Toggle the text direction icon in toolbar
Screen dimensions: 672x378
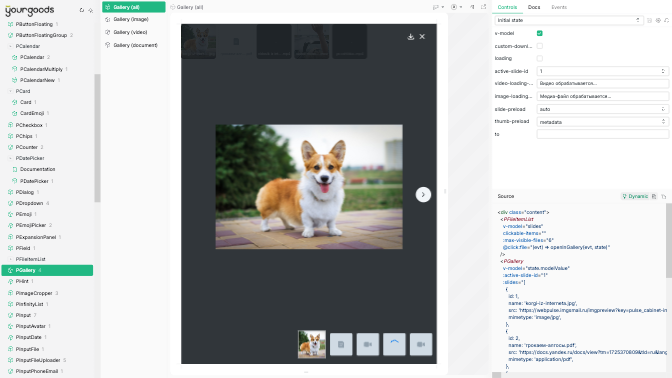click(x=472, y=7)
